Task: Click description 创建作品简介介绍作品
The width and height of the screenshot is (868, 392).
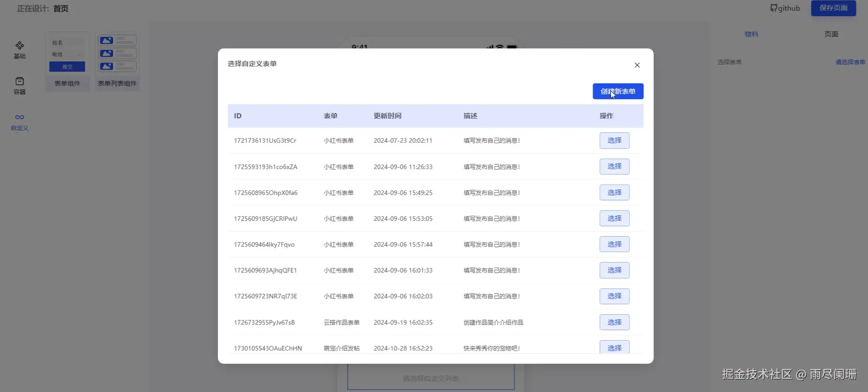Action: tap(493, 323)
